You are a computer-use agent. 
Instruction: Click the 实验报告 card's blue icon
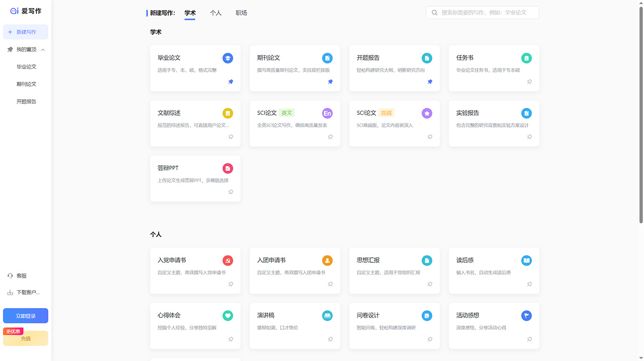[x=526, y=113]
